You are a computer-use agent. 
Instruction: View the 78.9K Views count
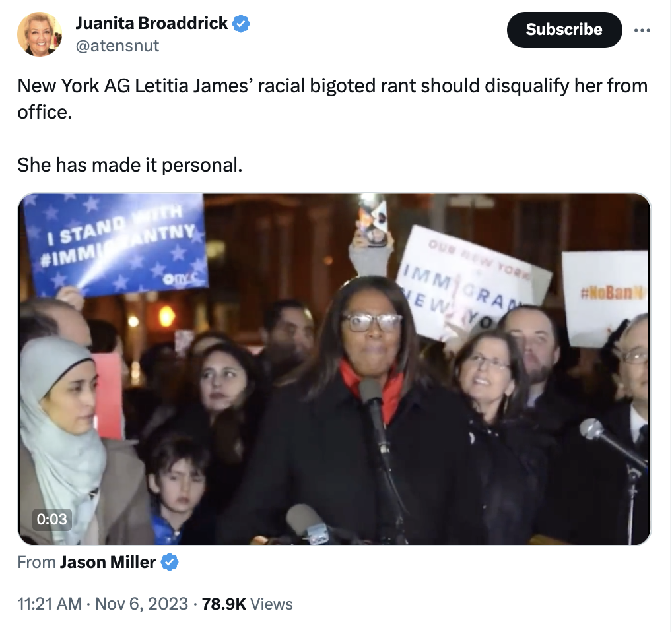click(x=248, y=604)
